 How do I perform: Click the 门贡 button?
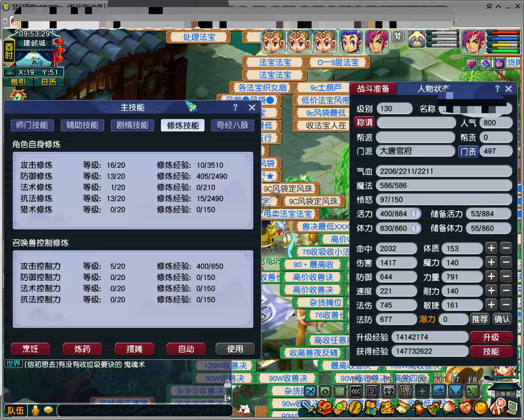[x=468, y=151]
